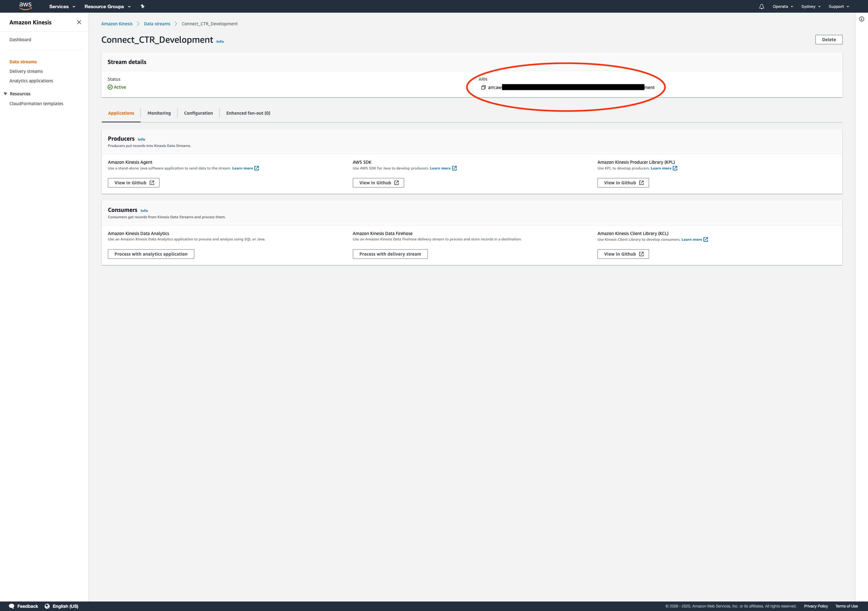Viewport: 868px width, 611px height.
Task: Collapse the Resources section in sidebar
Action: click(x=5, y=94)
